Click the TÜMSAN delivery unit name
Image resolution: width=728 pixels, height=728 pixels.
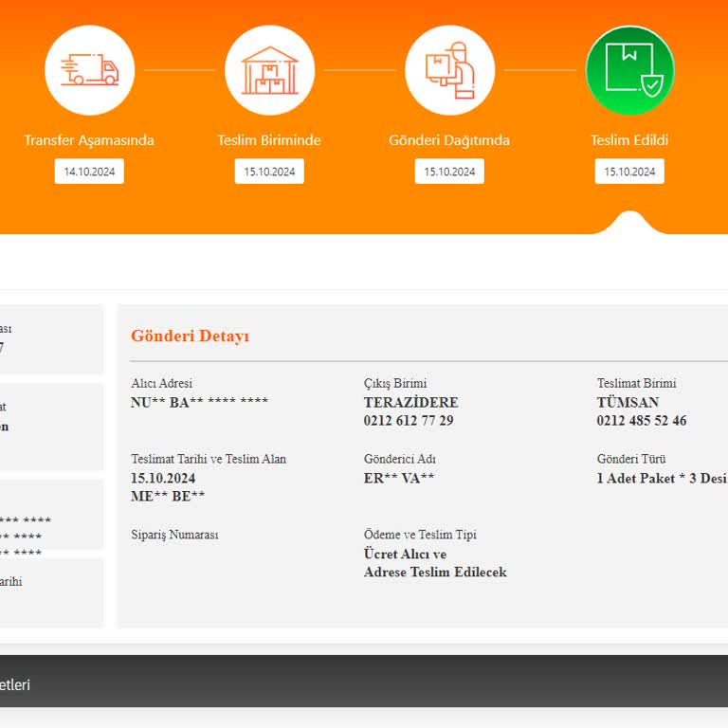628,403
